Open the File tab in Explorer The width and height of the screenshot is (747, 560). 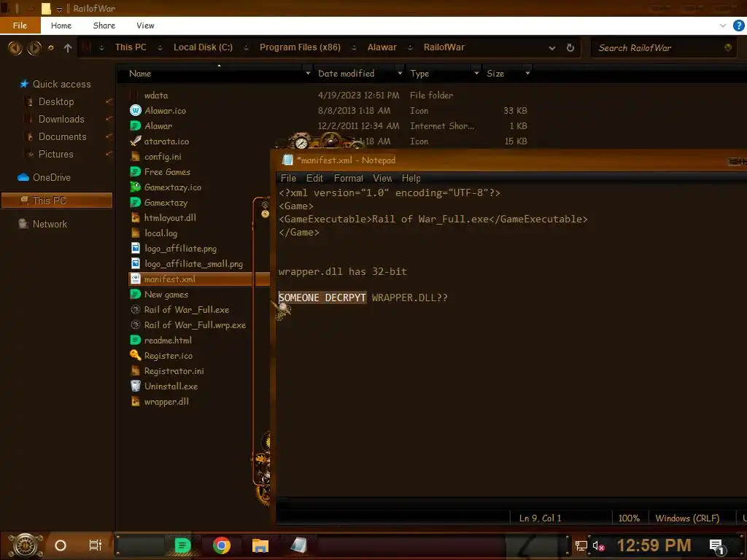pyautogui.click(x=20, y=26)
